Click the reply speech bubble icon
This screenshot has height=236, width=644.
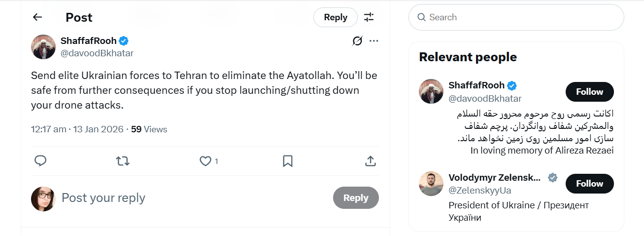point(40,161)
